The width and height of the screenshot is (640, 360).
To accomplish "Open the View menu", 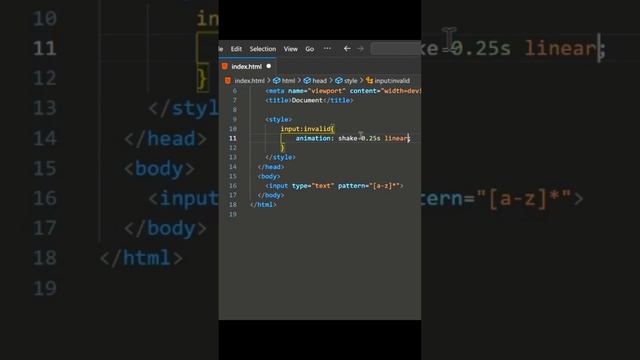I will point(291,49).
